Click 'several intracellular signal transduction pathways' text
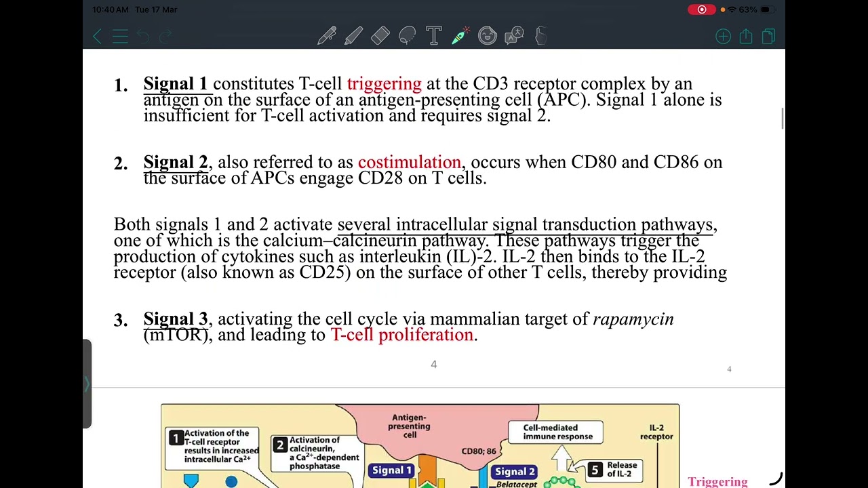Screen dimensions: 868x488 [525, 225]
